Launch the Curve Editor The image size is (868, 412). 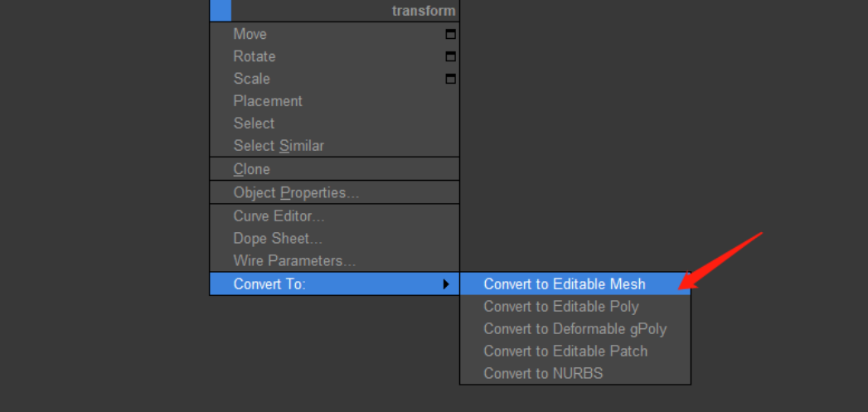click(279, 216)
